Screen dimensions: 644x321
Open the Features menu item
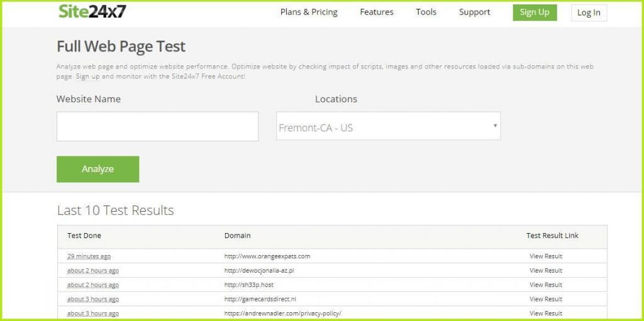pyautogui.click(x=377, y=13)
